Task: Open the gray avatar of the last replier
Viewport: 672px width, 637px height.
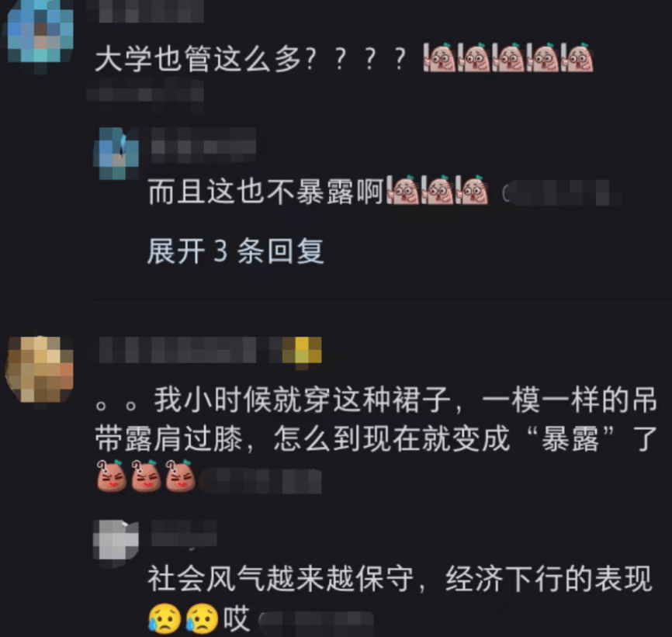Action: pos(116,540)
